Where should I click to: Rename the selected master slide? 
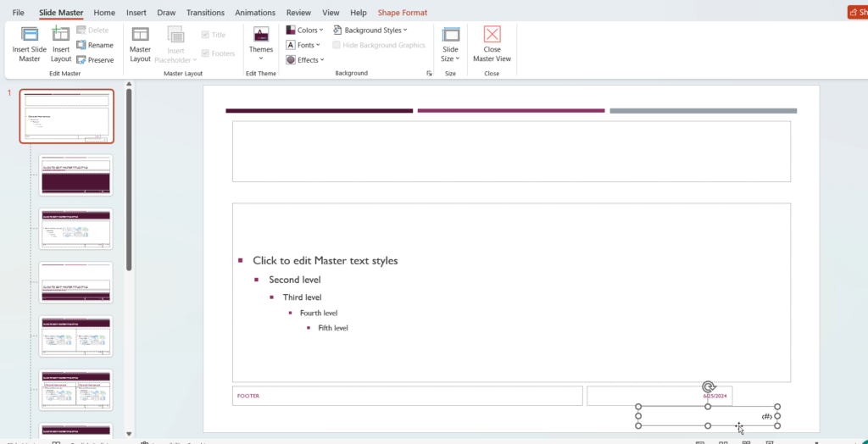(x=94, y=45)
